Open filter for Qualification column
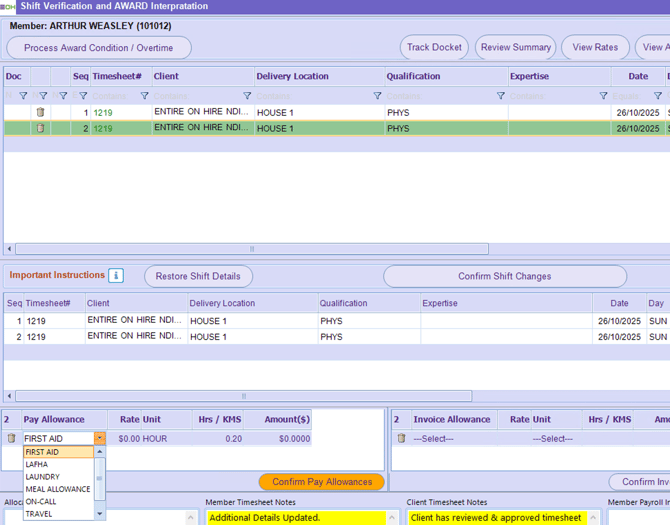This screenshot has height=525, width=670. tap(501, 96)
